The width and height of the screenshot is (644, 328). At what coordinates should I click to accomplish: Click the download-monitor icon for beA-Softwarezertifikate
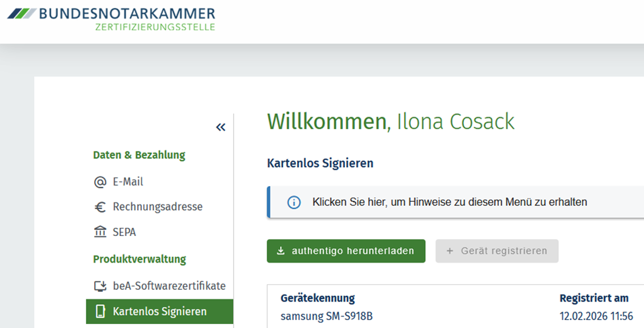coord(100,286)
